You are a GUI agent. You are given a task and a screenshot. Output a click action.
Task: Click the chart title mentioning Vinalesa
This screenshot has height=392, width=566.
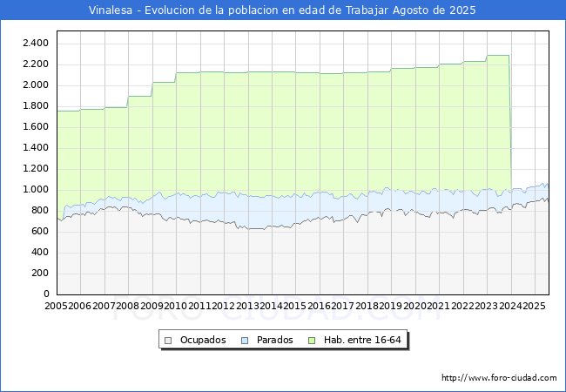[x=283, y=10]
